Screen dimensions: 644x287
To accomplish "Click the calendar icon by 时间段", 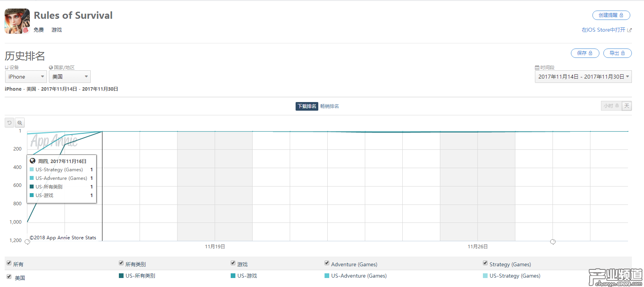I will click(x=537, y=68).
